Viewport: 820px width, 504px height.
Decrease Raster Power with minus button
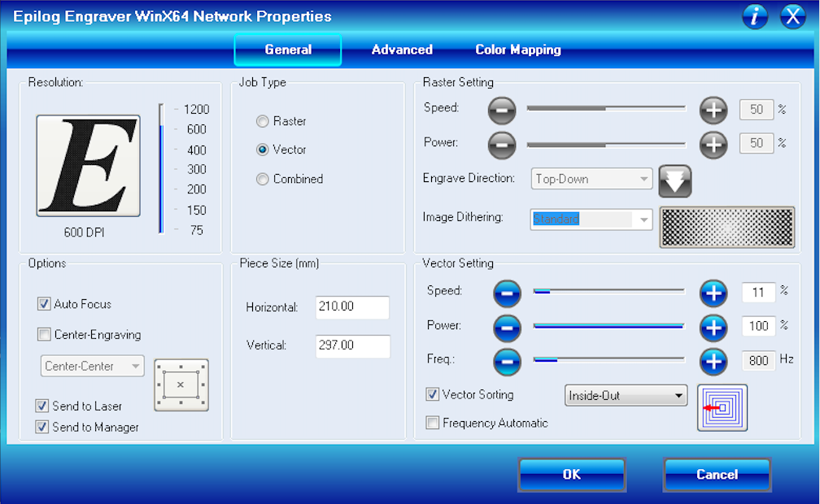(x=502, y=146)
